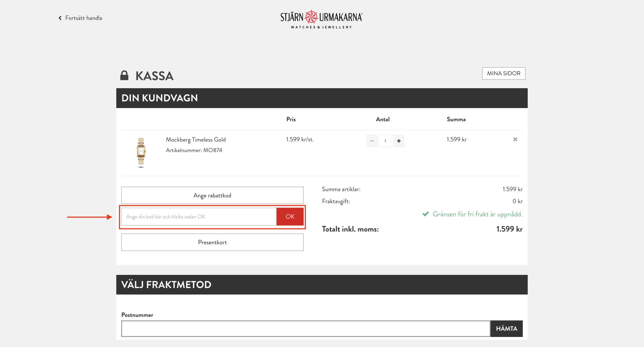Viewport: 644px width, 347px height.
Task: Select the text Artikelnummer: MO874
Action: point(194,150)
